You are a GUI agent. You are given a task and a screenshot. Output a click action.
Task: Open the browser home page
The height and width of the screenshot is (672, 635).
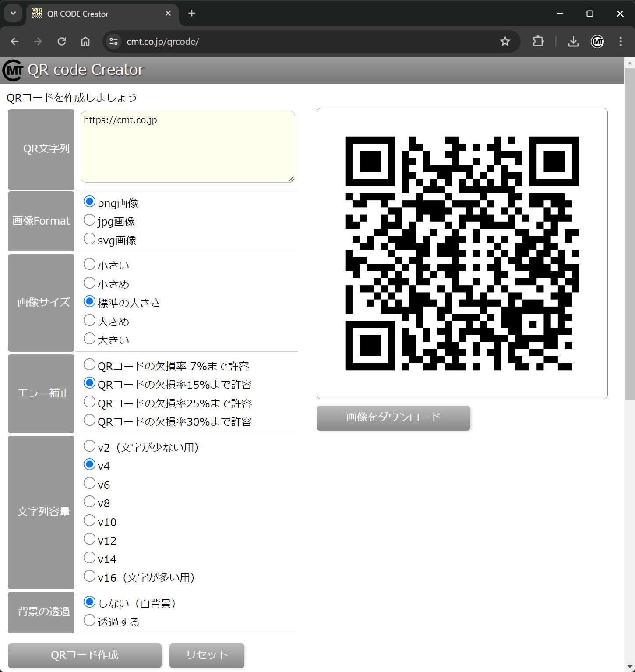pyautogui.click(x=85, y=42)
